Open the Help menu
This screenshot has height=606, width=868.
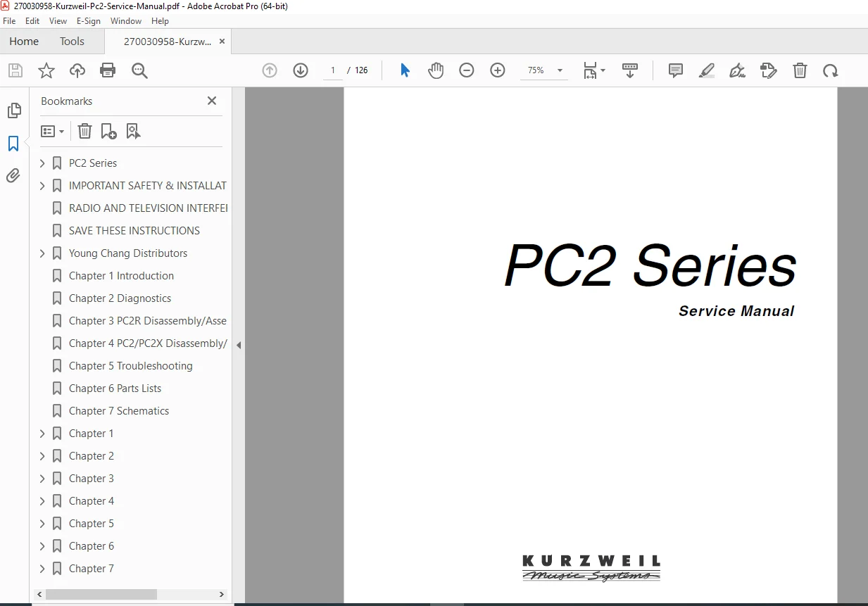[160, 21]
